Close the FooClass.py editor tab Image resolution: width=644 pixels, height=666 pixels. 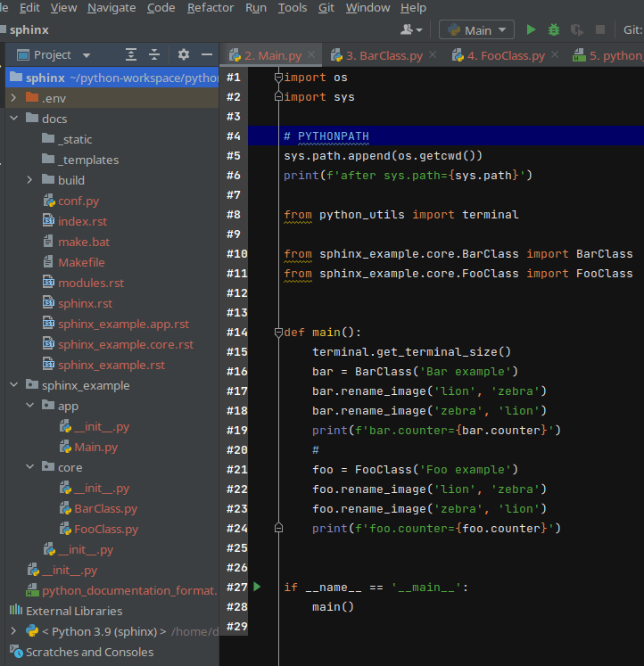point(555,54)
